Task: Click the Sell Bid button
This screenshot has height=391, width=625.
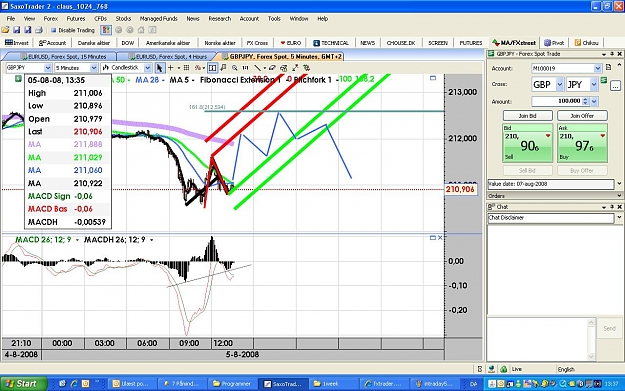Action: click(x=527, y=171)
